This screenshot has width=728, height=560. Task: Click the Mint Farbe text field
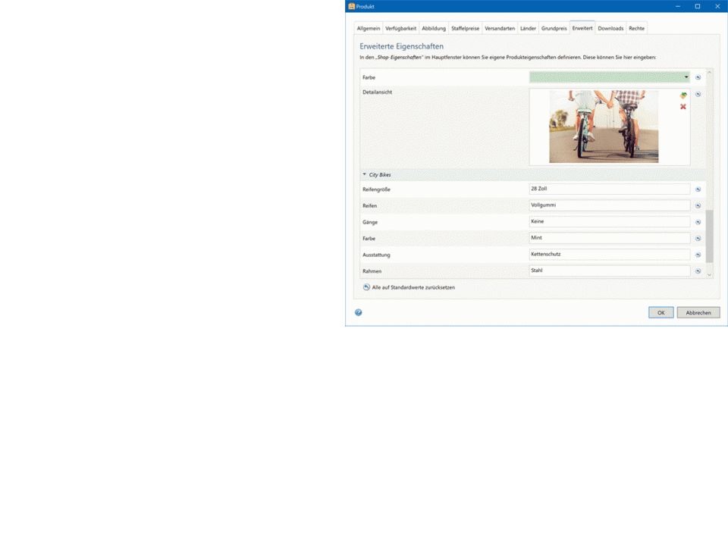[610, 238]
